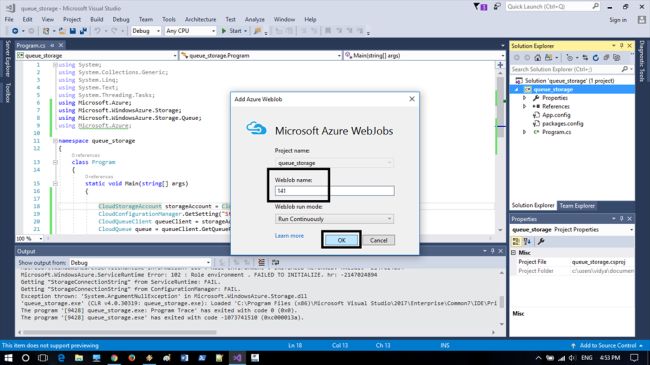
Task: Click the Undo toolbar icon
Action: click(x=97, y=31)
